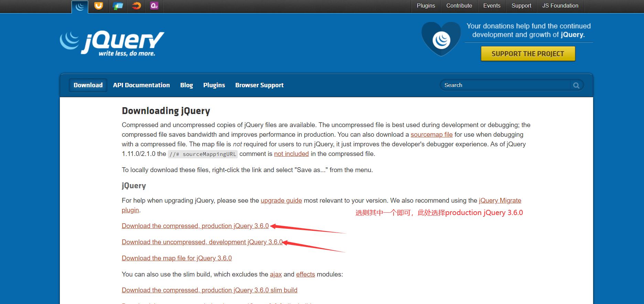644x304 pixels.
Task: Focus the Search input field
Action: (x=506, y=85)
